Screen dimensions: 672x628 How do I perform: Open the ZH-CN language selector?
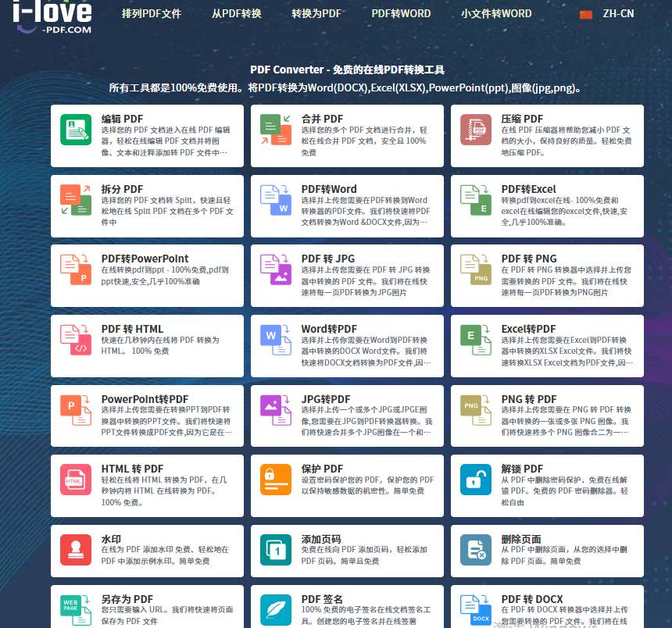[618, 14]
